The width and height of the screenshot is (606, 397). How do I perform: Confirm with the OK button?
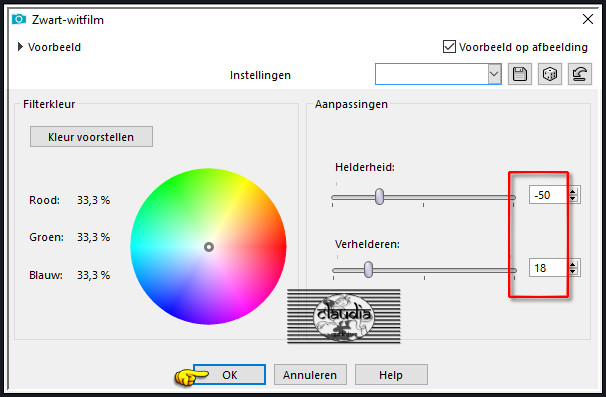(x=229, y=375)
